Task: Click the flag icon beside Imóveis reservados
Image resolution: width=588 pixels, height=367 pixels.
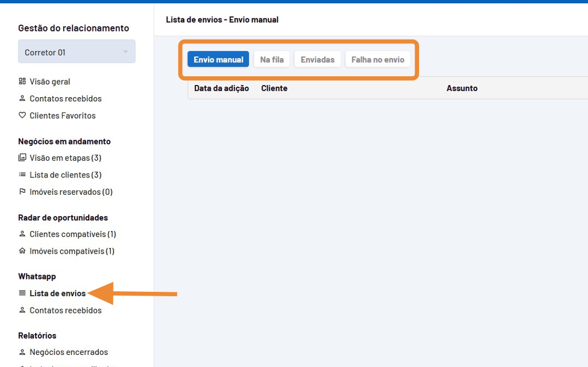Action: (x=22, y=192)
